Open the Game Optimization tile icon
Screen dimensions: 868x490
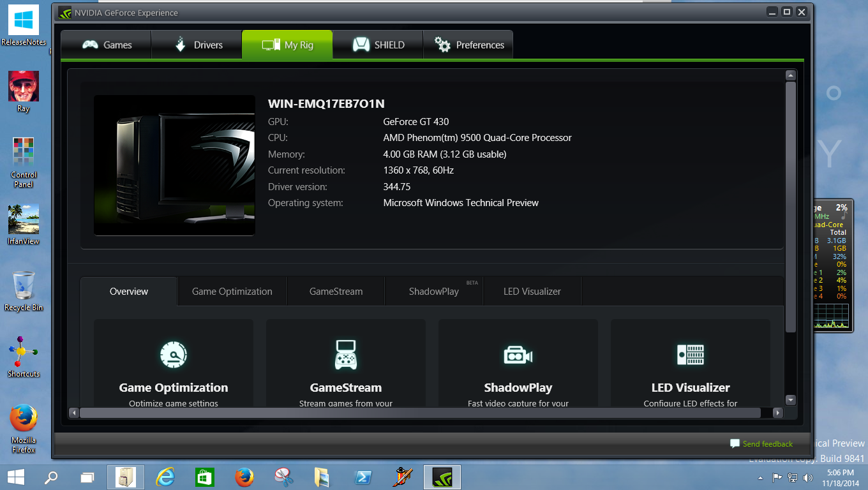pyautogui.click(x=174, y=355)
